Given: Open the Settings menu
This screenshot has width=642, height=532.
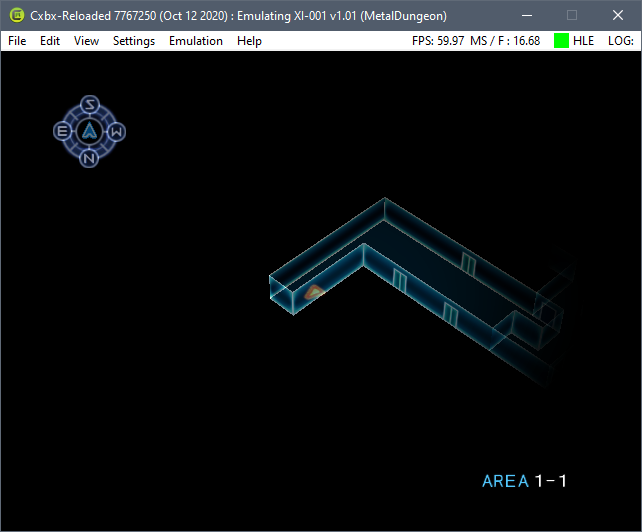Looking at the screenshot, I should (x=134, y=41).
